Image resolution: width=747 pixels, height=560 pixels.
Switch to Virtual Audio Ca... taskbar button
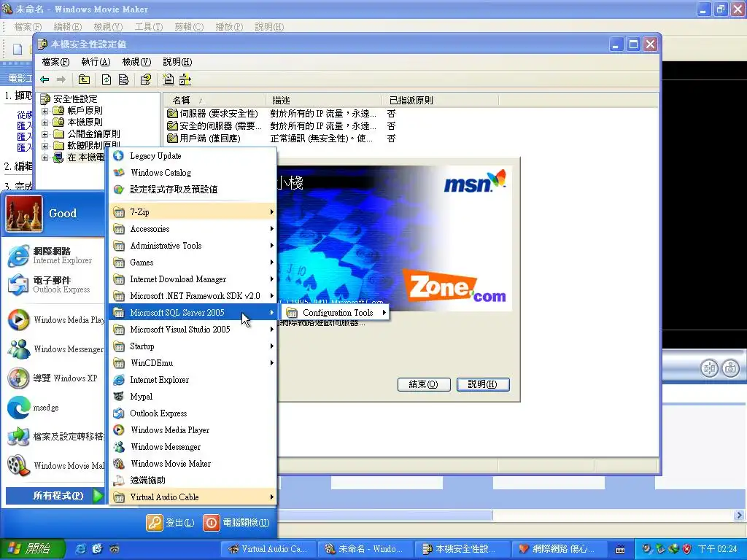point(268,548)
